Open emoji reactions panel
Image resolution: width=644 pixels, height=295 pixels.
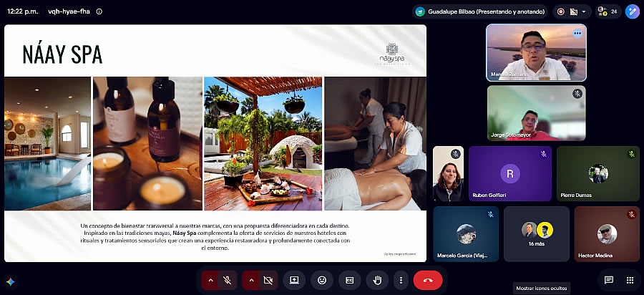point(322,280)
